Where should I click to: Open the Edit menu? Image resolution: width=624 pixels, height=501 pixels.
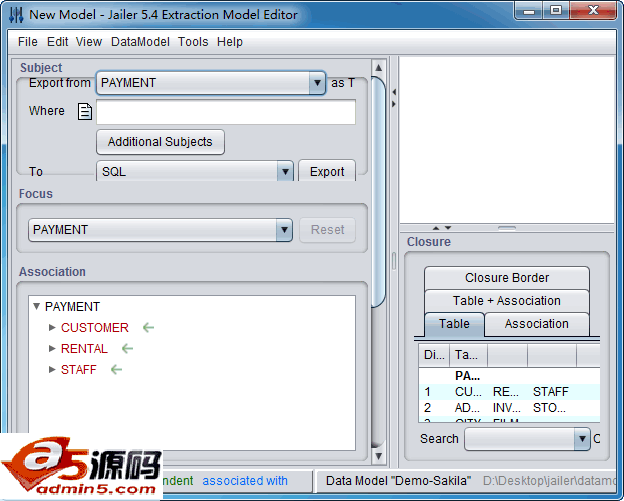(57, 42)
